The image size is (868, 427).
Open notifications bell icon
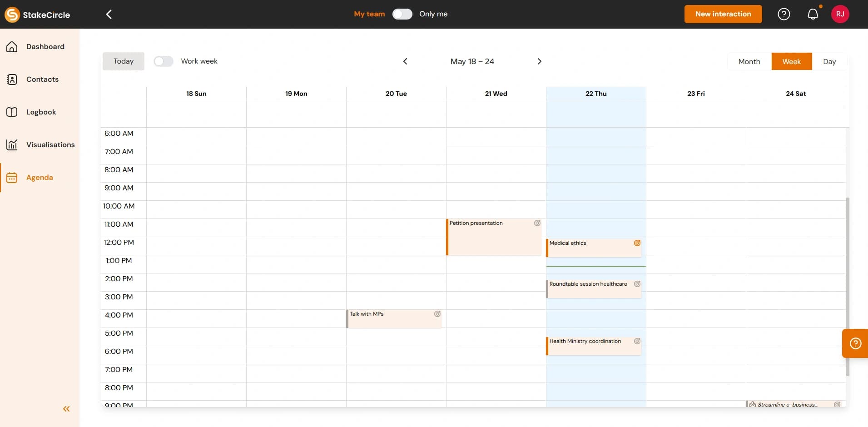point(813,14)
